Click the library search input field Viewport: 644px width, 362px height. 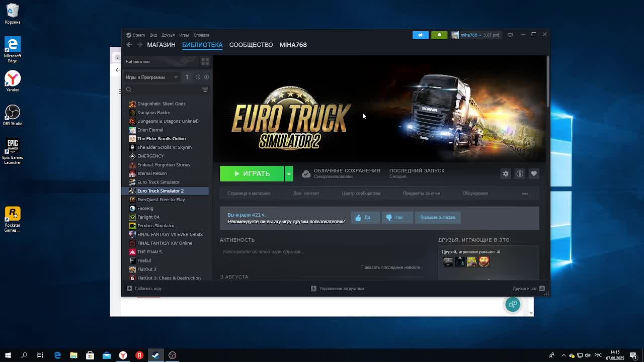coord(167,89)
